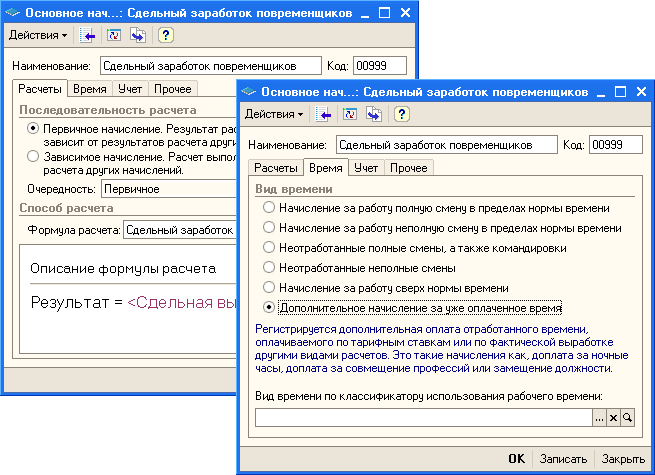This screenshot has width=655, height=475.
Task: Click Код field in back window
Action: click(x=380, y=66)
